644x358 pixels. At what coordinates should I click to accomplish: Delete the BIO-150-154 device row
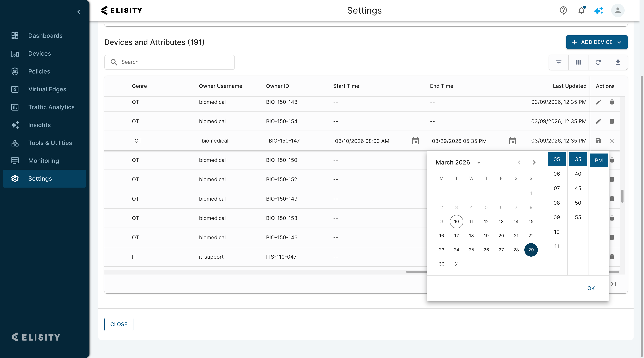coord(612,121)
